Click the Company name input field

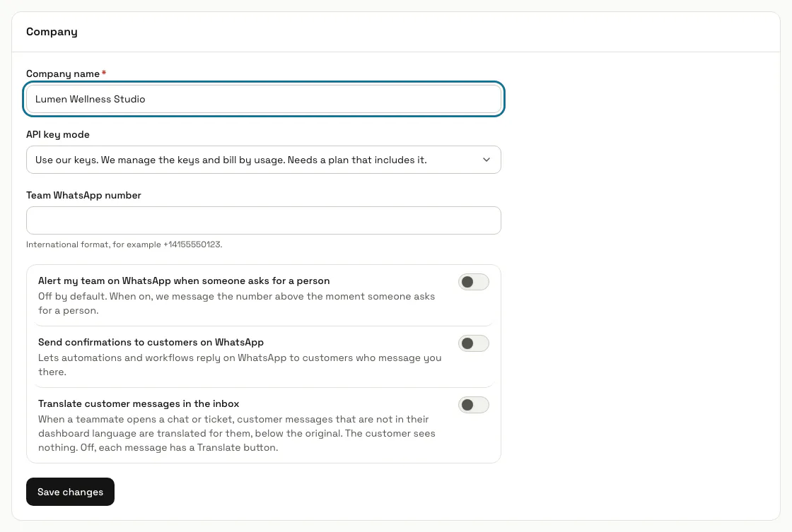coord(263,99)
